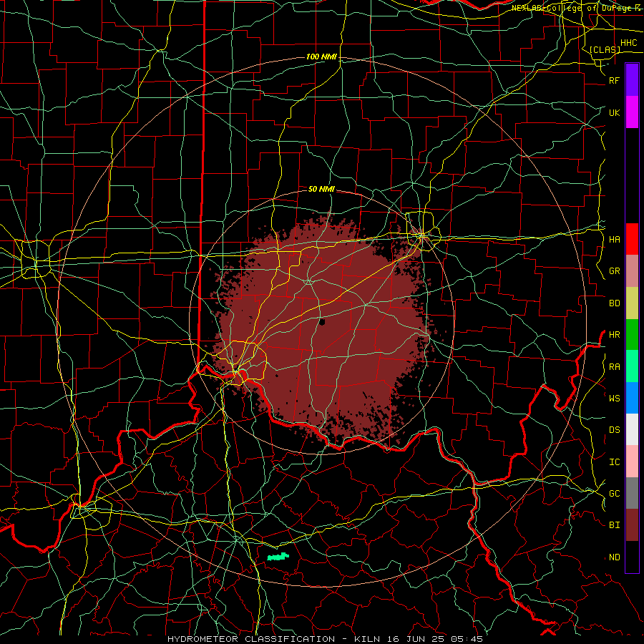Click the UK legend label
644x644 pixels.
[x=614, y=112]
